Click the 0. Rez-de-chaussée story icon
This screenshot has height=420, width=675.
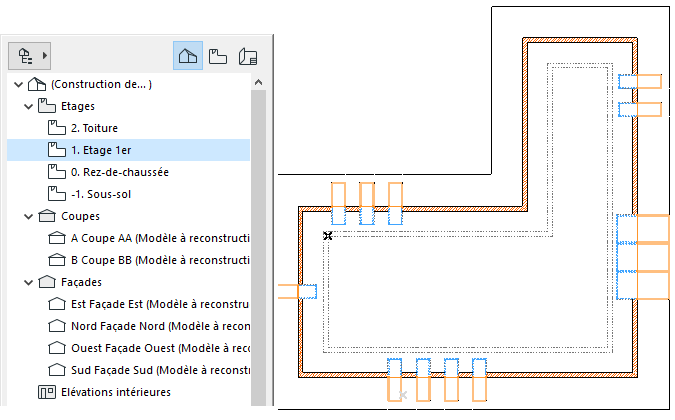pyautogui.click(x=57, y=172)
